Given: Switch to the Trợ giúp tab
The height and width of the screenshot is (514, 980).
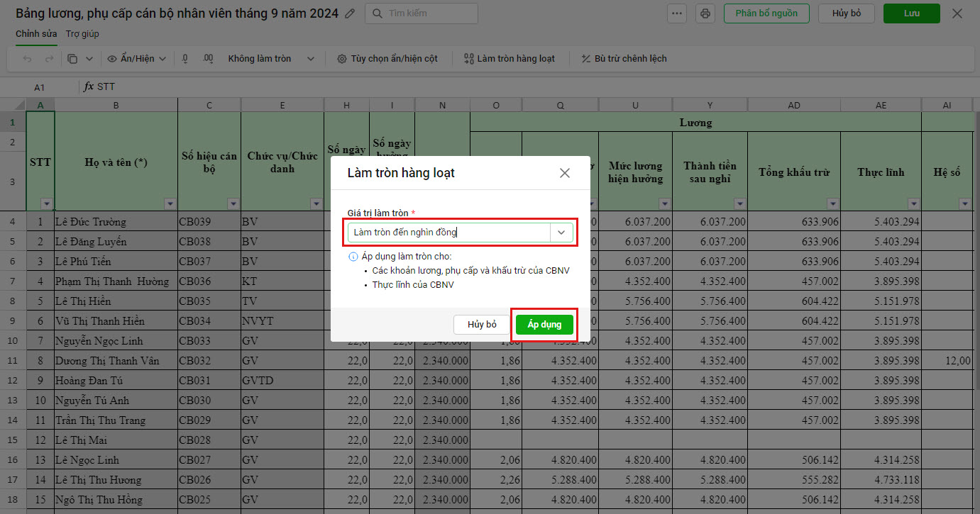Looking at the screenshot, I should [x=82, y=34].
